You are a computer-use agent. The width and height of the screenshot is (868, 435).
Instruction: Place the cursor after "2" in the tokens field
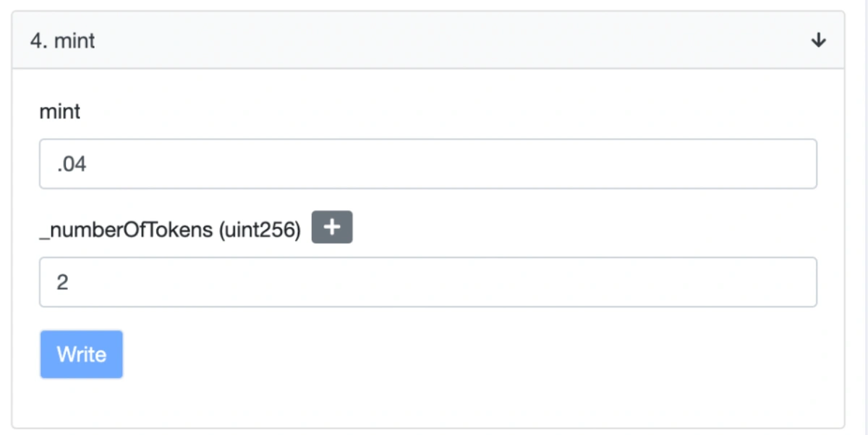click(69, 283)
